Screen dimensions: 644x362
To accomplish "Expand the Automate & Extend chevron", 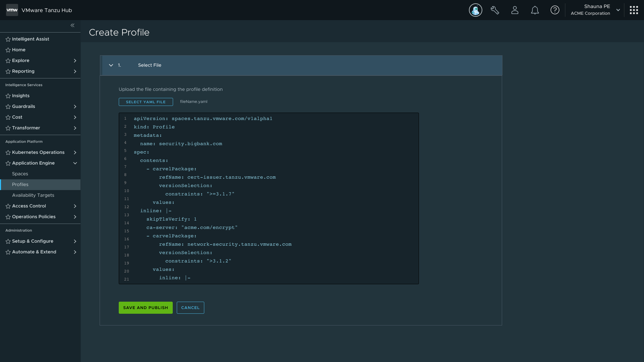I will (x=75, y=252).
